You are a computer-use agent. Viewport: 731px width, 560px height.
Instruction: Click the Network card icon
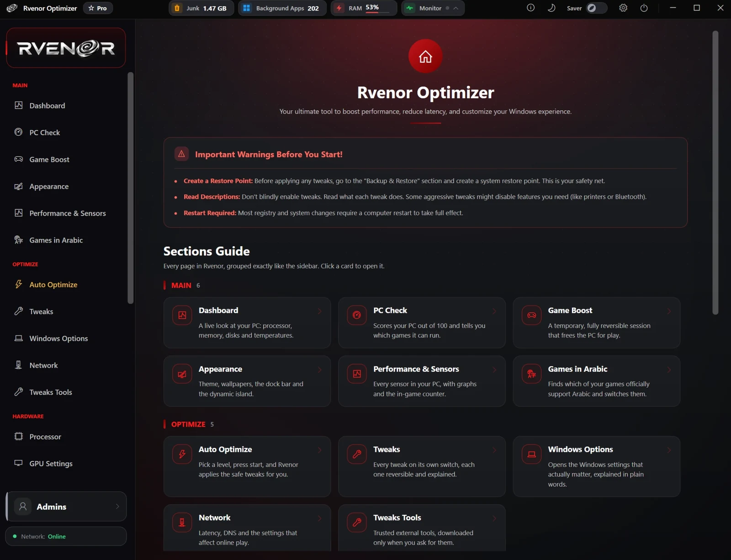pyautogui.click(x=182, y=523)
